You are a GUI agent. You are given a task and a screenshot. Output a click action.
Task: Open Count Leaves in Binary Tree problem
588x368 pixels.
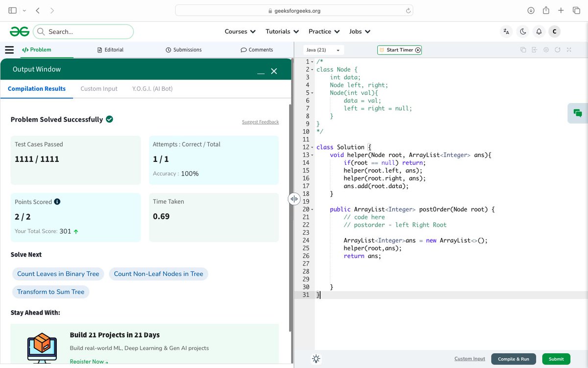pyautogui.click(x=58, y=274)
